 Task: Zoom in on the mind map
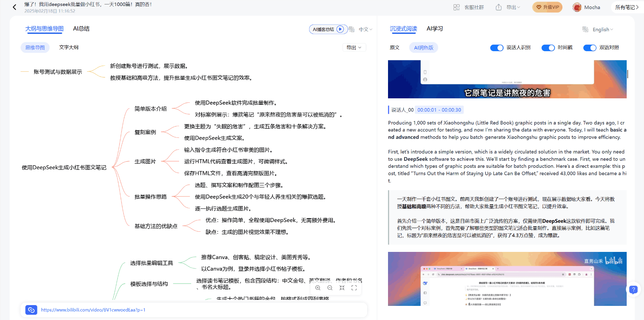tap(318, 288)
